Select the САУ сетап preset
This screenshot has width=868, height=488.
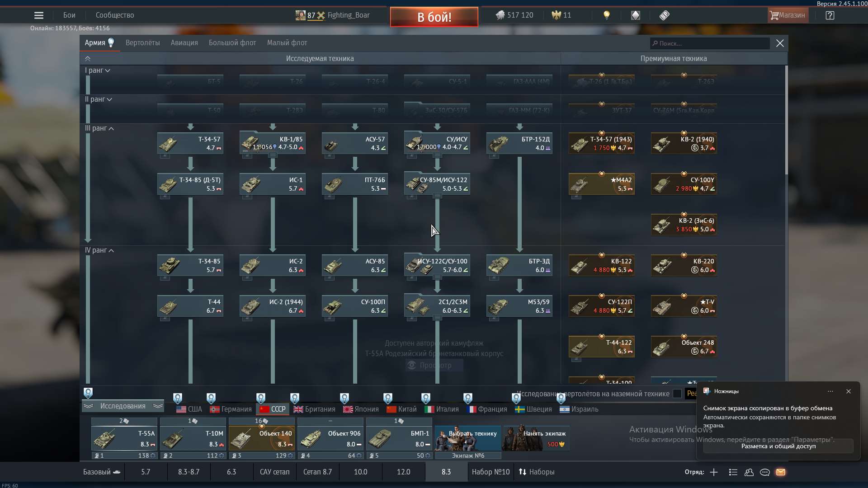(274, 472)
